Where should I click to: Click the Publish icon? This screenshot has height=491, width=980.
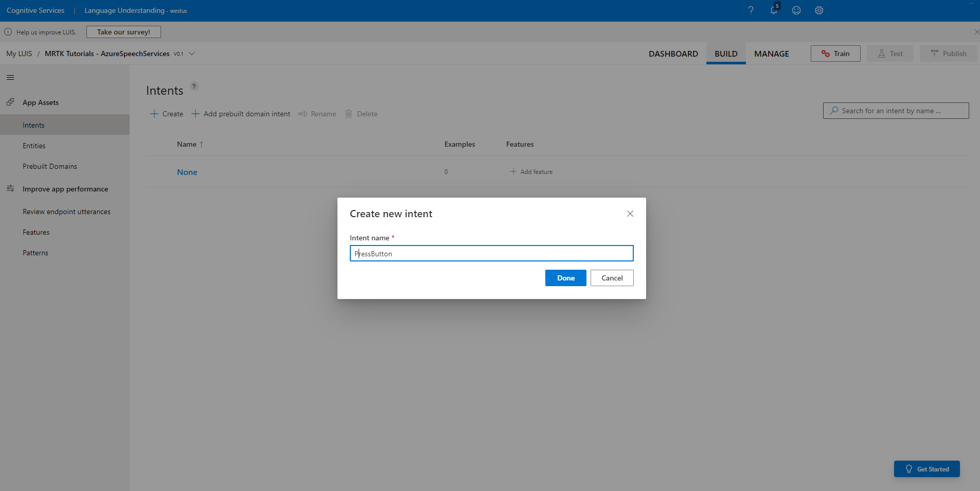[935, 54]
